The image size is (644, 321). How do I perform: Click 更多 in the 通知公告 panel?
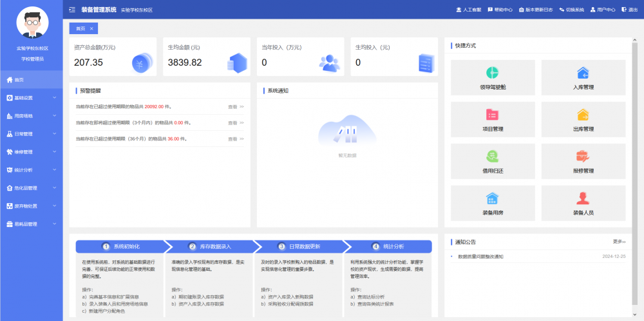pos(619,242)
